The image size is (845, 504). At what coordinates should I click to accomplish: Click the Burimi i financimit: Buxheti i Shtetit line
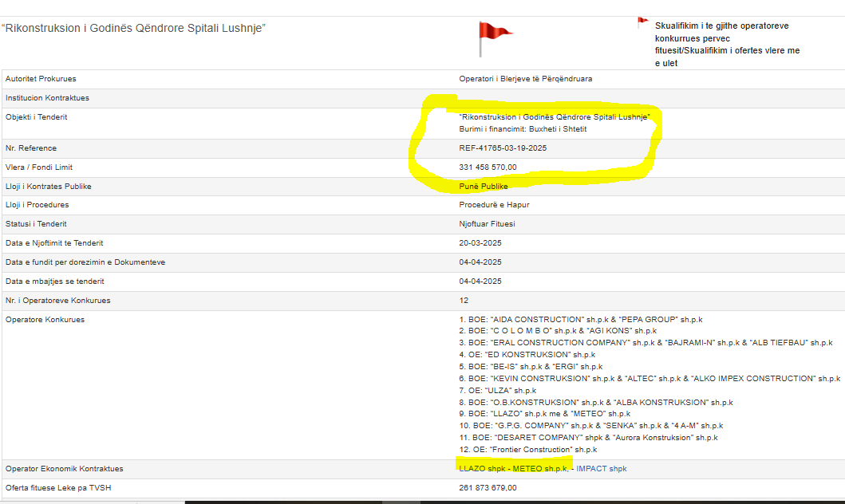(x=523, y=129)
